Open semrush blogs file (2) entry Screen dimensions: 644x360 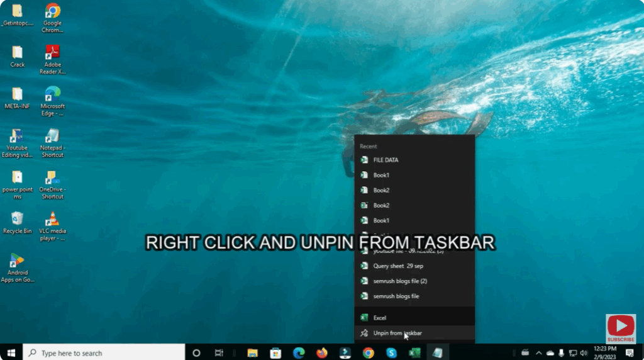[414, 281]
